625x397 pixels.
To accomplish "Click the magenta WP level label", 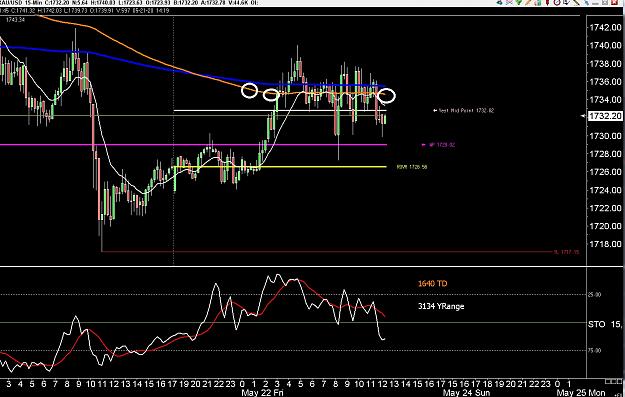I will coord(438,145).
